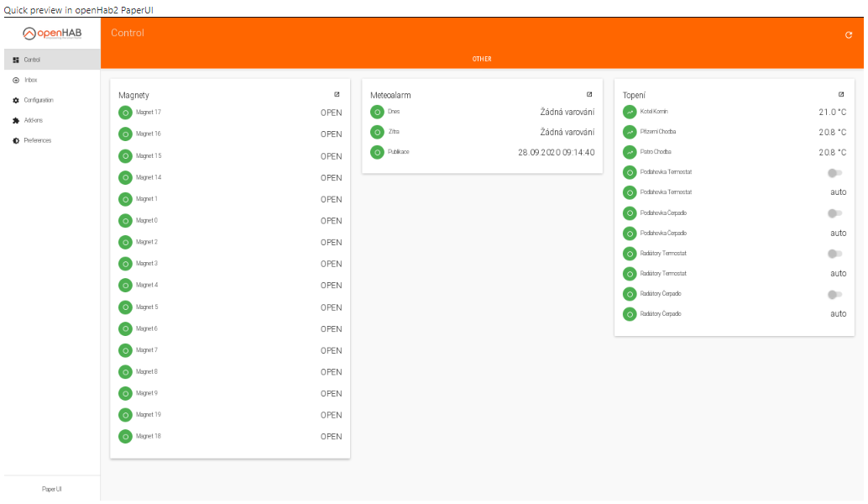Click the green icon next to Magnet 19

coord(126,416)
